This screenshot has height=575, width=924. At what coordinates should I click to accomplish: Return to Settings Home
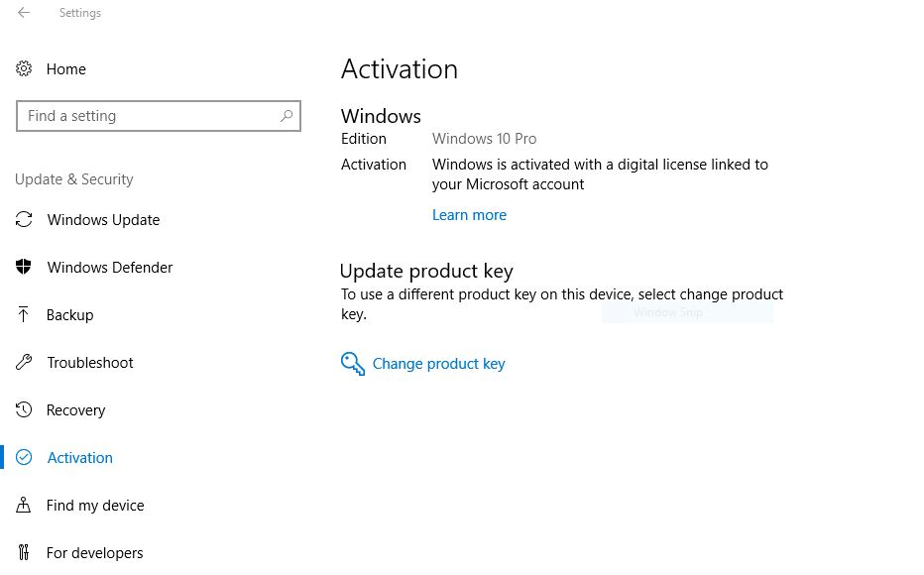pyautogui.click(x=65, y=69)
